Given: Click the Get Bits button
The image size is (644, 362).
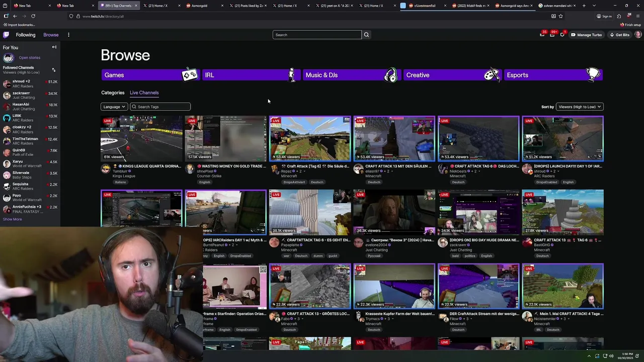Looking at the screenshot, I should click(619, 35).
